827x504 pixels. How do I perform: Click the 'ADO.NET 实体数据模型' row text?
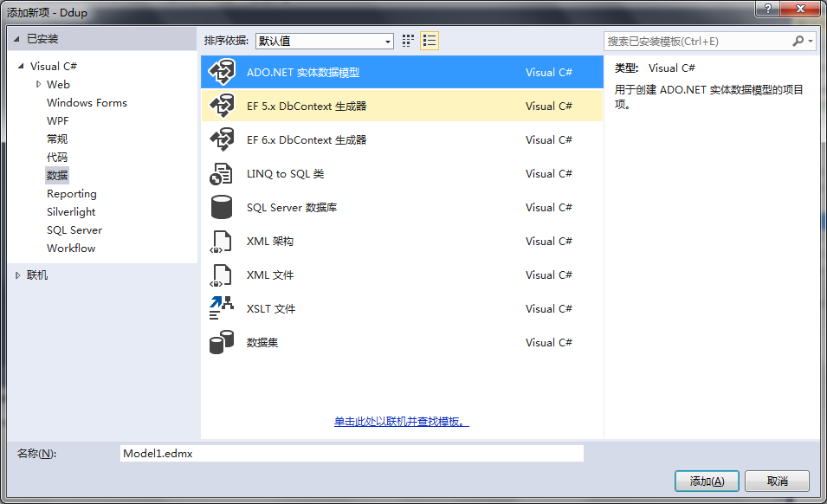tap(303, 72)
